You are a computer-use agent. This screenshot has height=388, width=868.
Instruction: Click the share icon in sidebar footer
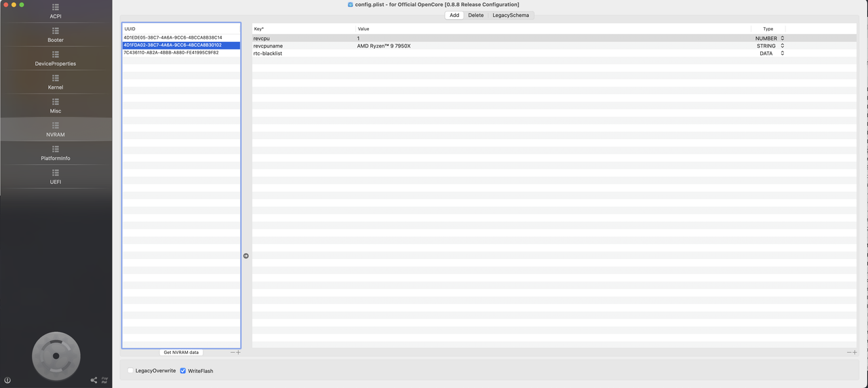(94, 380)
